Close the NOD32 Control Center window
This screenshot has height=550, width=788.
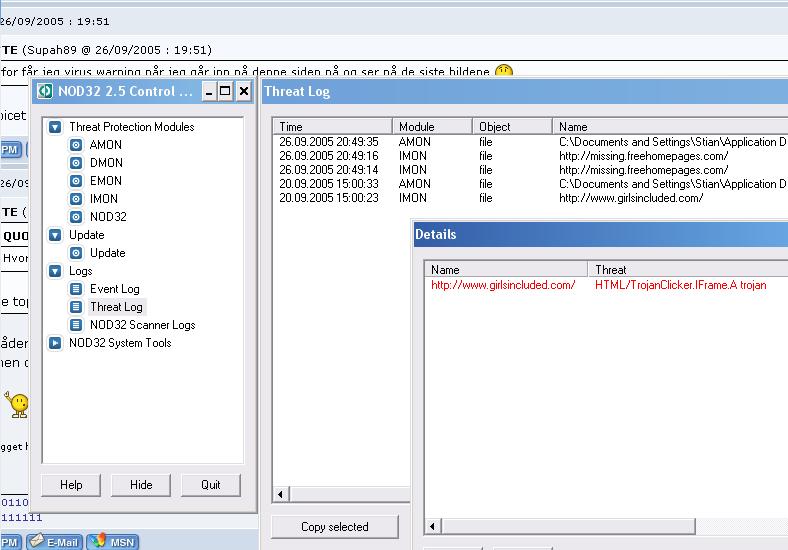tap(244, 91)
